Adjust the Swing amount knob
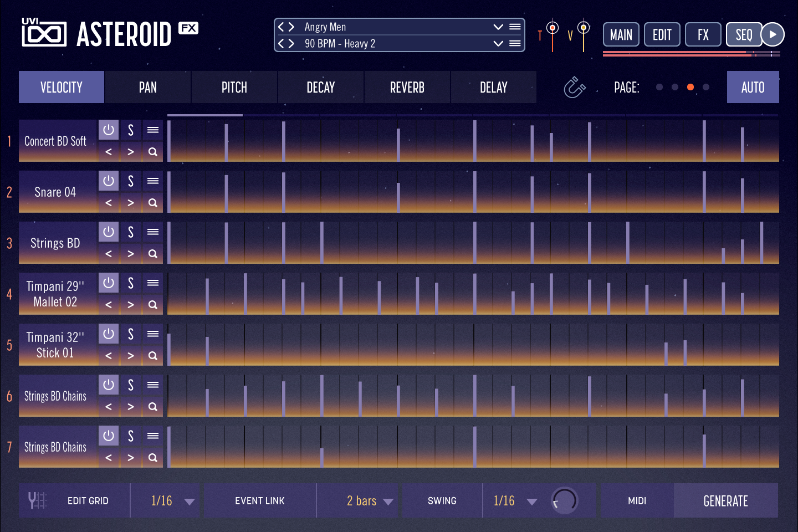 (x=565, y=500)
